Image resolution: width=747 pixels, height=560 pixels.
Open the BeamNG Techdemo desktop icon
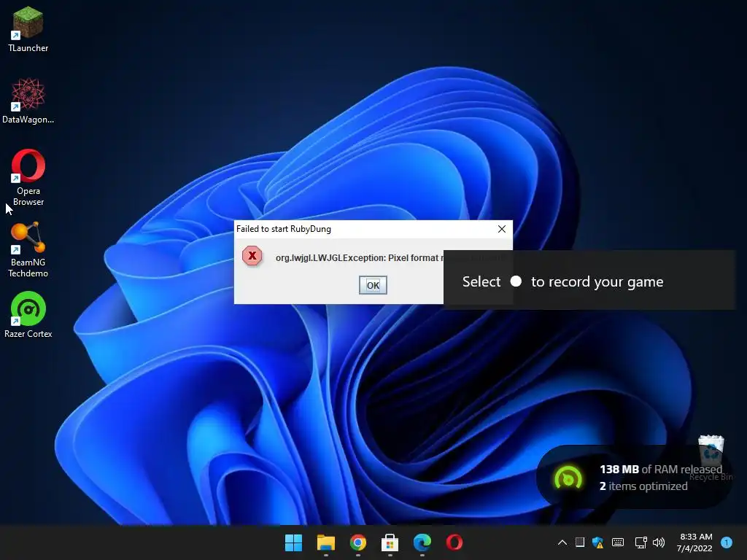28,249
